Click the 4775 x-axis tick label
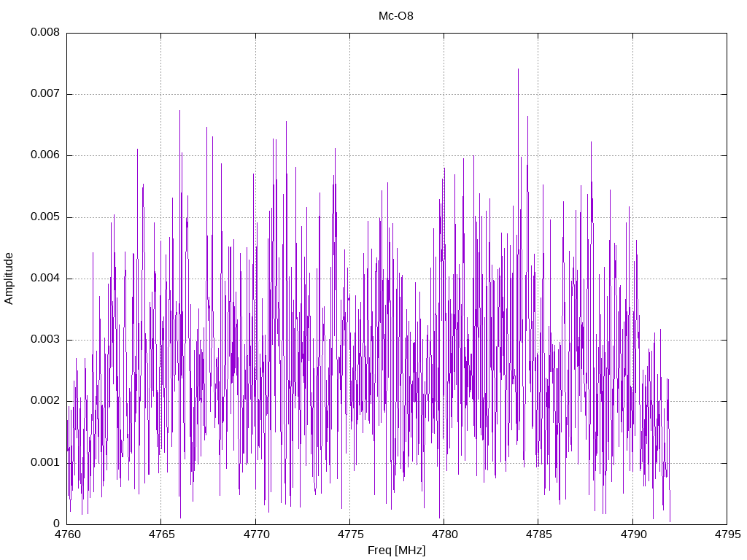Viewport: 747px width, 560px height. 351,534
